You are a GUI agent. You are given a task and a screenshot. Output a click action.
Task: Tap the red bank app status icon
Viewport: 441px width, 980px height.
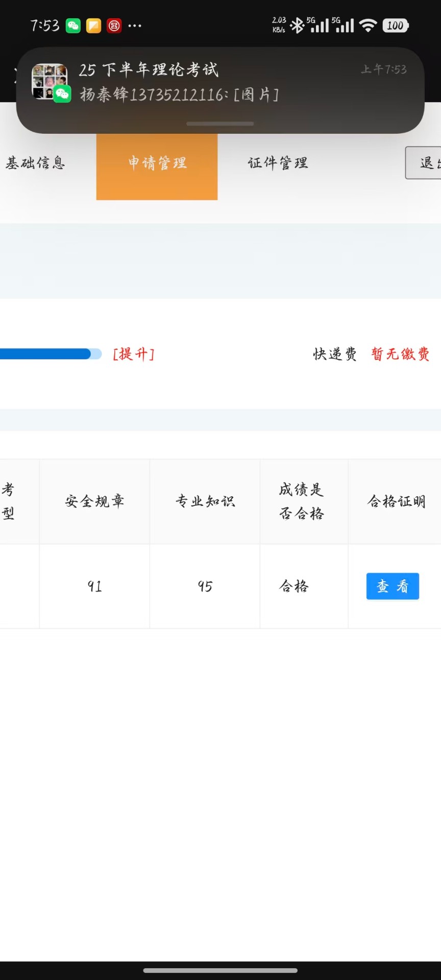[114, 26]
